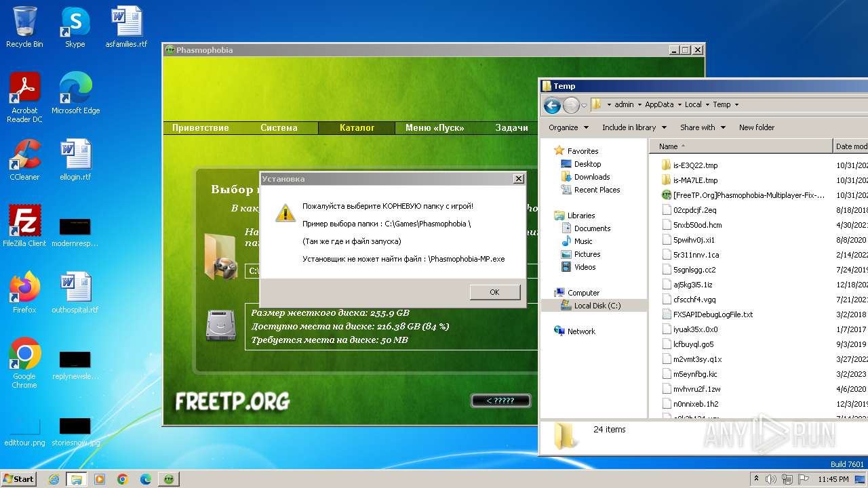Select Videos library
868x488 pixels.
585,267
